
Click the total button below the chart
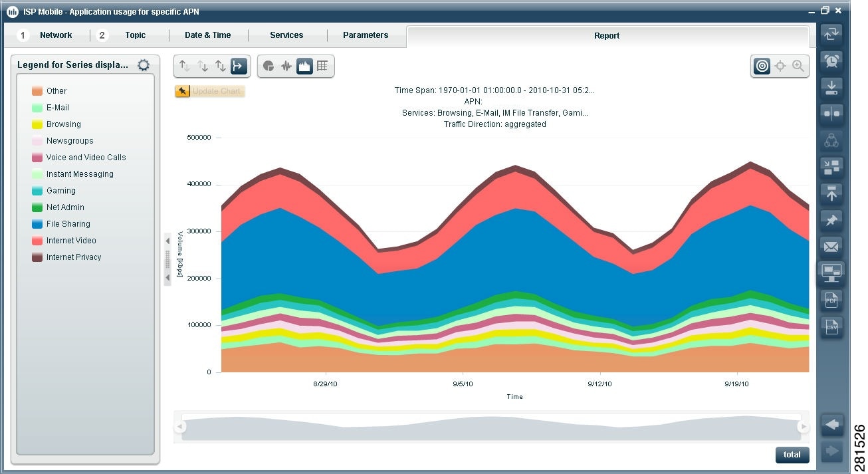(x=792, y=455)
